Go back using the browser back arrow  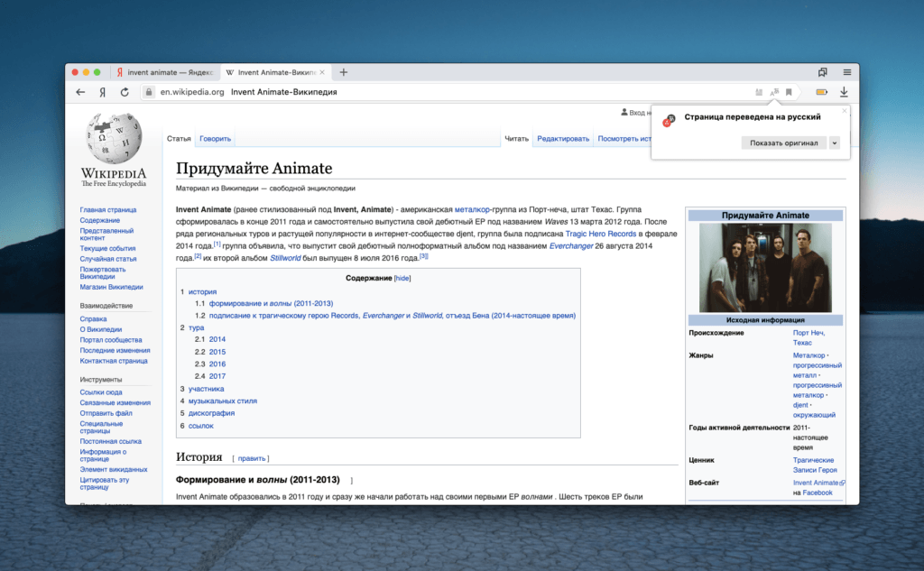coord(80,92)
